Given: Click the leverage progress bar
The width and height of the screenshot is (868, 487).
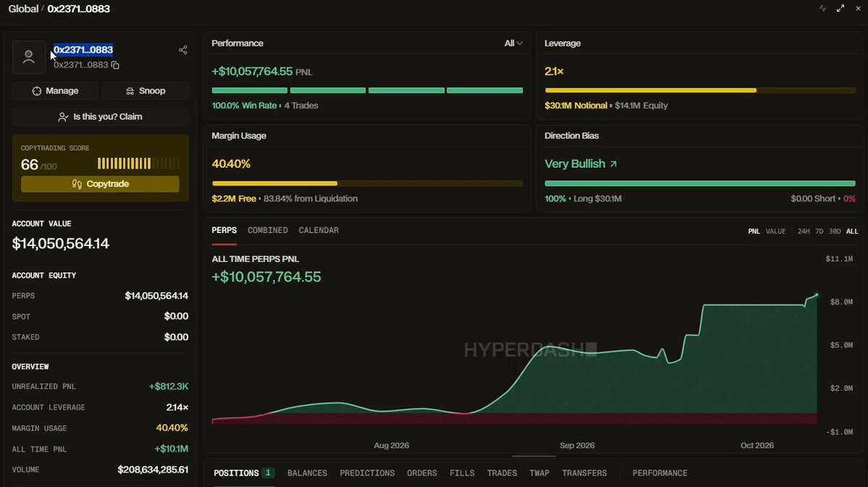Looking at the screenshot, I should (x=700, y=90).
